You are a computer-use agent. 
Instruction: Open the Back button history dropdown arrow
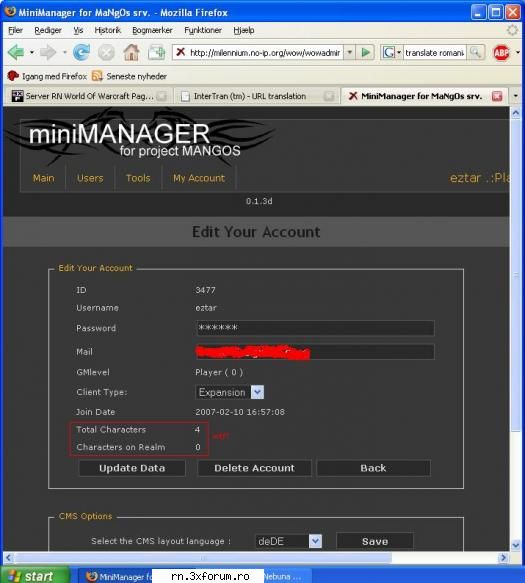coord(32,52)
